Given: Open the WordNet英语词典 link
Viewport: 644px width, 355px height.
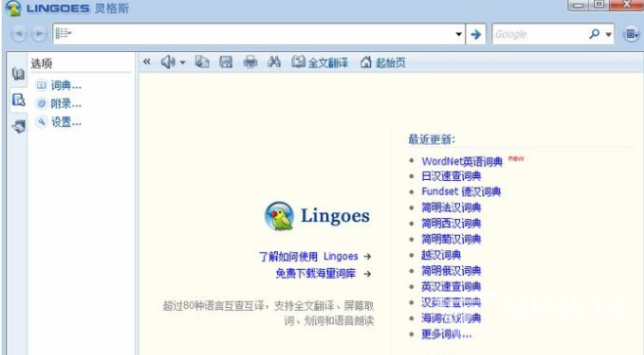Looking at the screenshot, I should click(x=462, y=161).
